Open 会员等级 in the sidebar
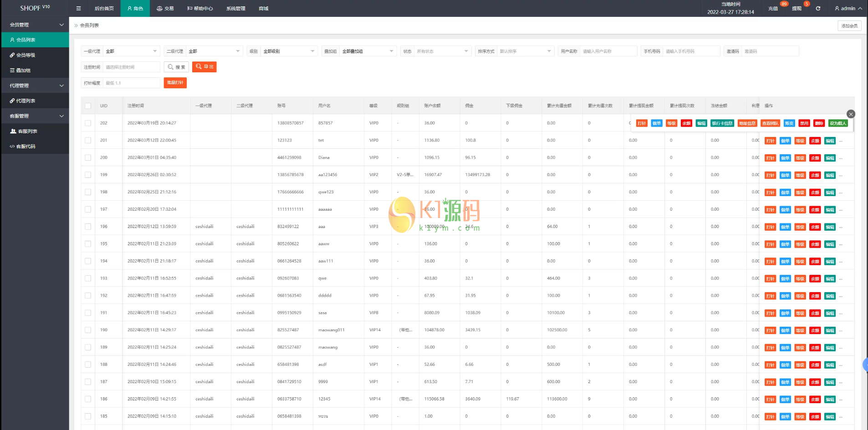Viewport: 868px width, 430px height. pos(26,55)
